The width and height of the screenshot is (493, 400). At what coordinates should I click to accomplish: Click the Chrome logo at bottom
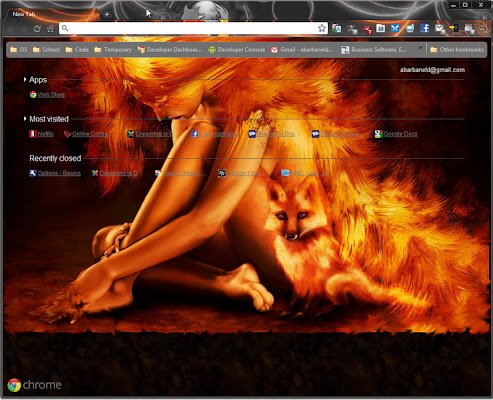[x=34, y=385]
